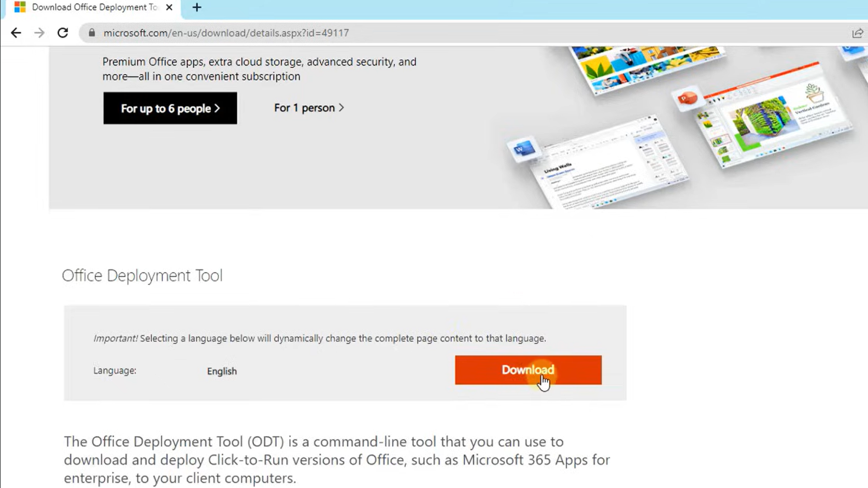
Task: Click the 'Important!' language notice text
Action: click(319, 338)
